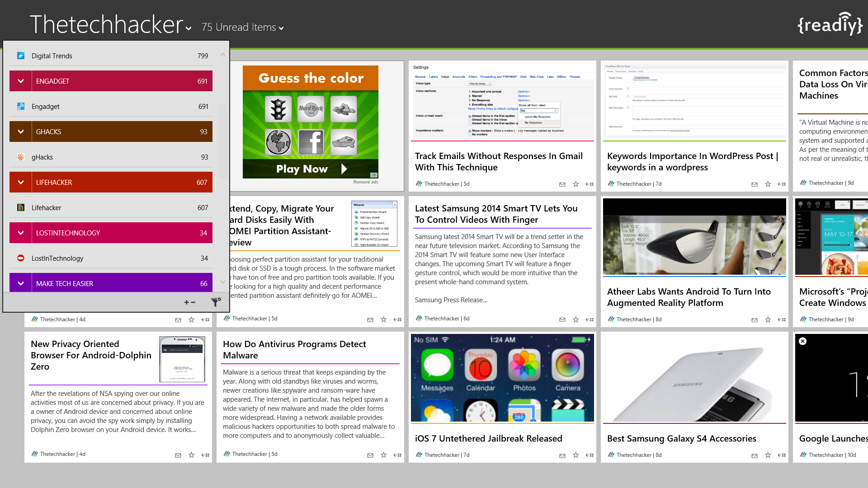Open article How Do Antivirus Programs Detect Malware
The width and height of the screenshot is (868, 488).
(x=294, y=349)
